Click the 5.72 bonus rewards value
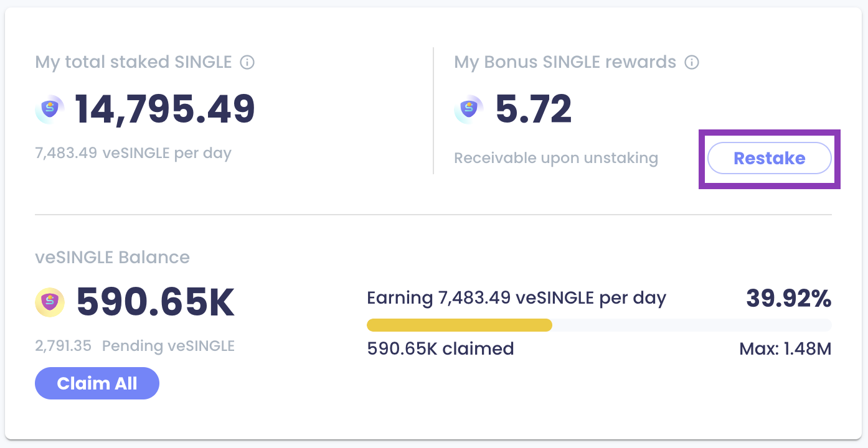This screenshot has height=448, width=868. 534,110
